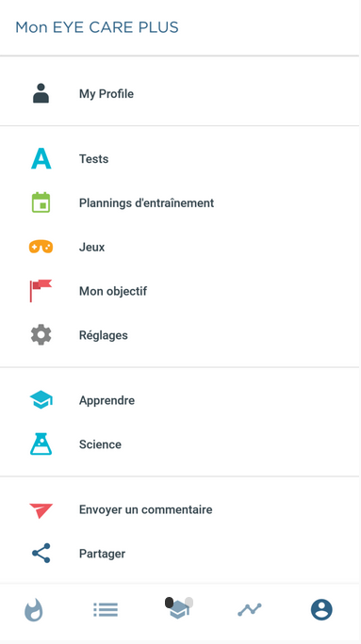Click the red paper plane icon
361x644 pixels.
click(x=41, y=510)
